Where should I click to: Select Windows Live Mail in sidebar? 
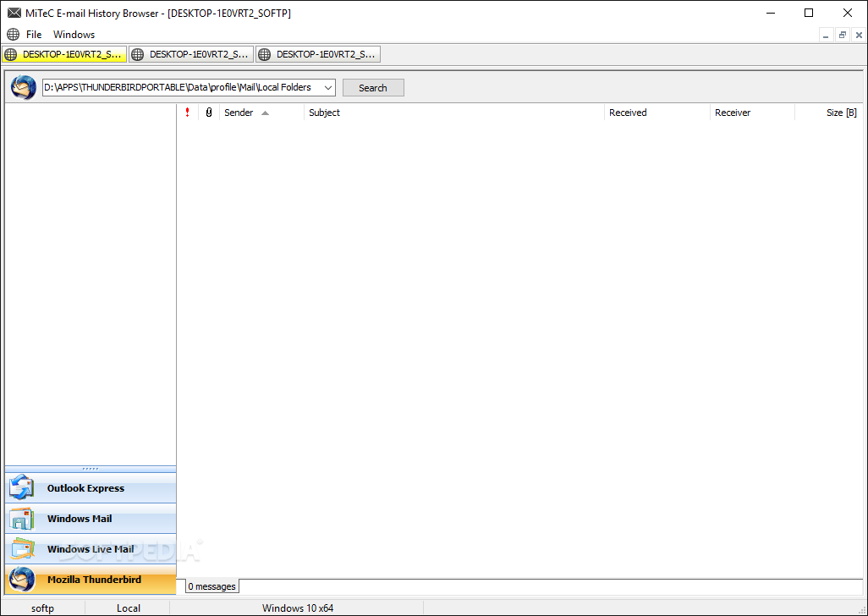click(91, 549)
